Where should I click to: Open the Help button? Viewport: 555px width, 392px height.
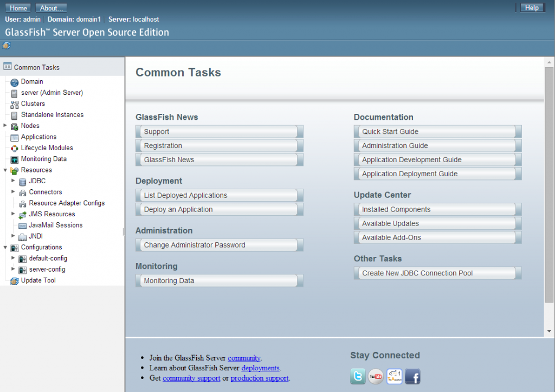point(532,8)
